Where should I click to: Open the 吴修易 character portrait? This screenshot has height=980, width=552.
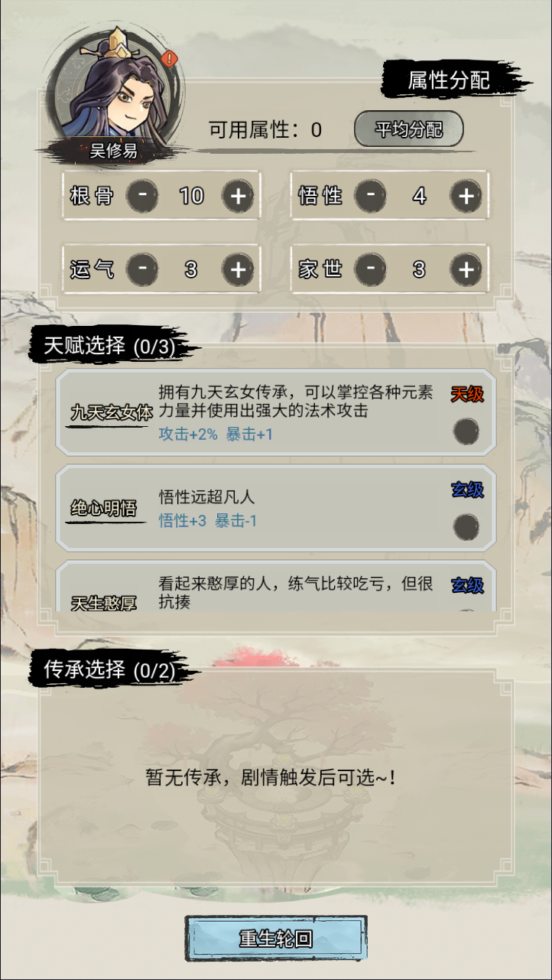coord(113,95)
